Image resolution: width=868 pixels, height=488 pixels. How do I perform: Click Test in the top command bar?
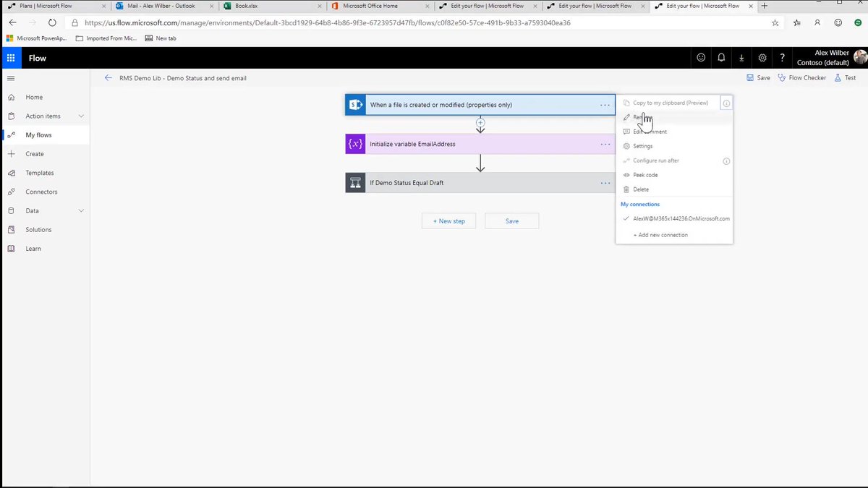(x=845, y=78)
